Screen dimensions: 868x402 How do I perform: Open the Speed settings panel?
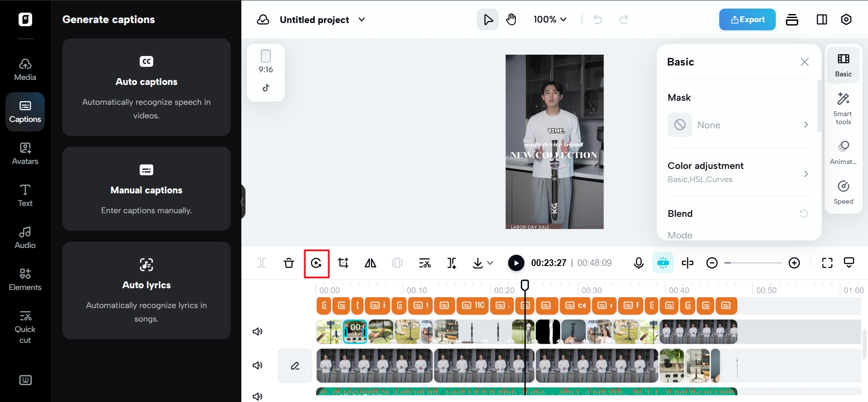(843, 192)
